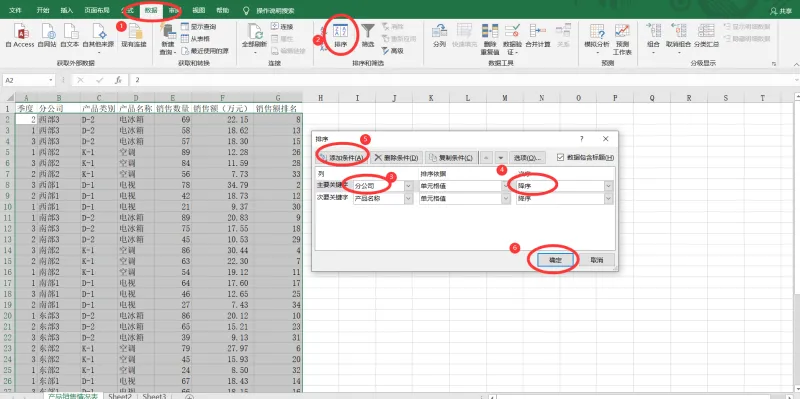The width and height of the screenshot is (800, 399).
Task: Switch to the 插入 tab
Action: coord(67,10)
